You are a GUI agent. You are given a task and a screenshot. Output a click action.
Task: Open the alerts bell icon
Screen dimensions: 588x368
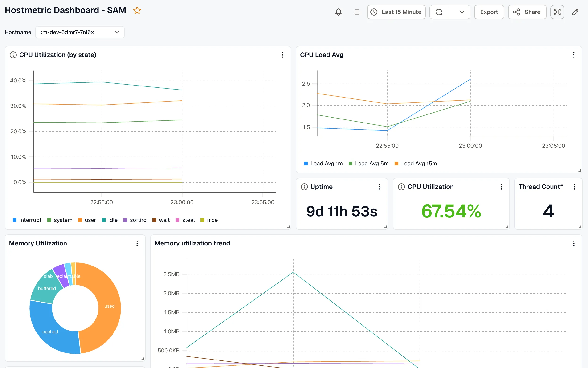[338, 12]
